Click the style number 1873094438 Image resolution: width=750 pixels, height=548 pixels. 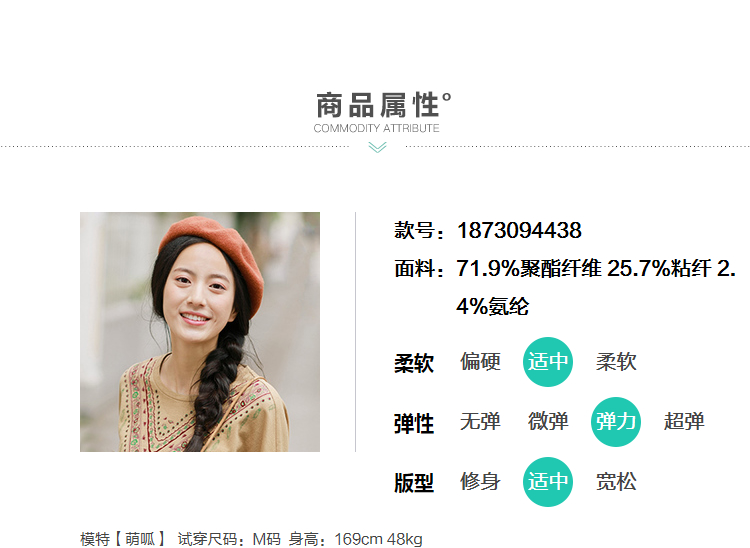[x=519, y=230]
